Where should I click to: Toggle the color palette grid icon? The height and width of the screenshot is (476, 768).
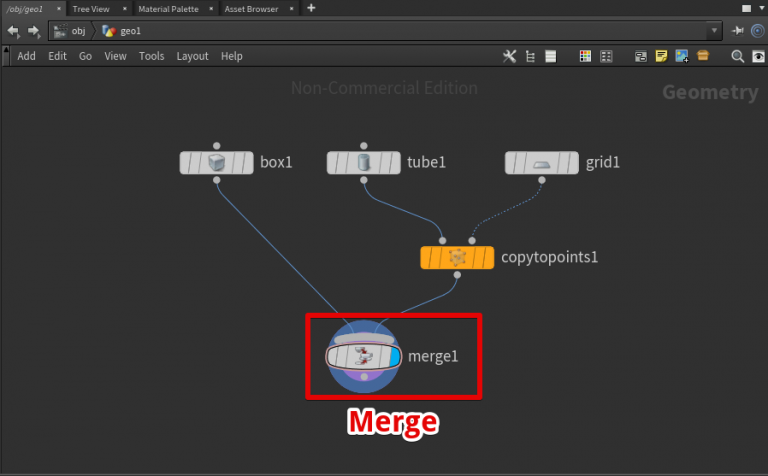(x=585, y=56)
